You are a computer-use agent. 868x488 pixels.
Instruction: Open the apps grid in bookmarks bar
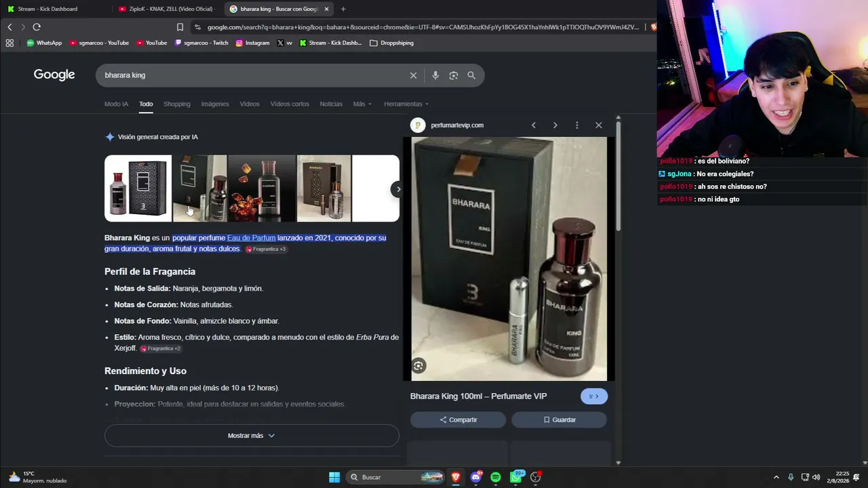pyautogui.click(x=9, y=43)
